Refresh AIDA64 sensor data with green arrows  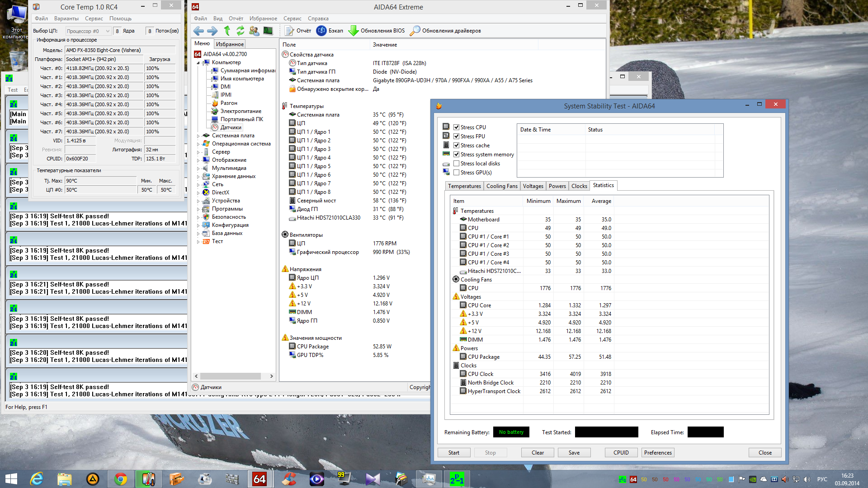pos(240,31)
